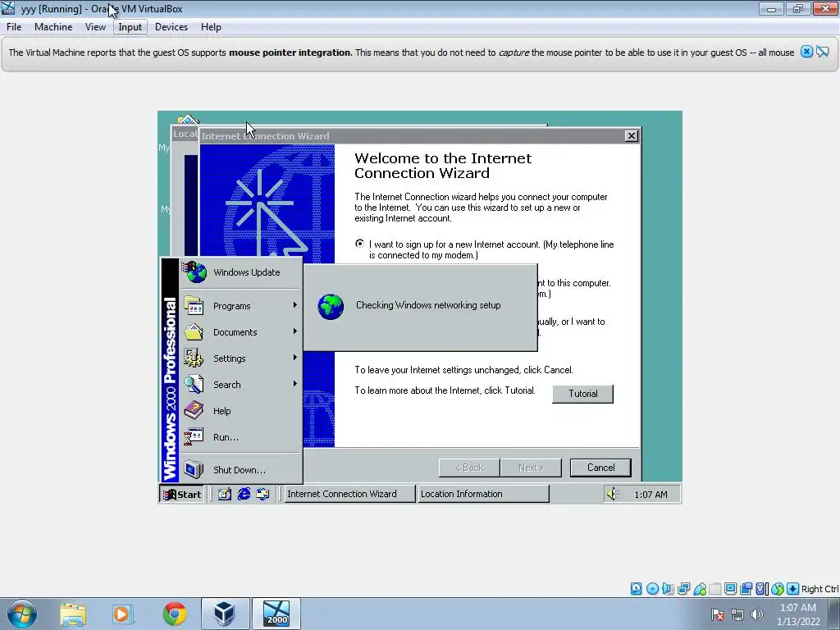This screenshot has height=630, width=840.
Task: Click the do-not-show-again notification icon
Action: 823,52
